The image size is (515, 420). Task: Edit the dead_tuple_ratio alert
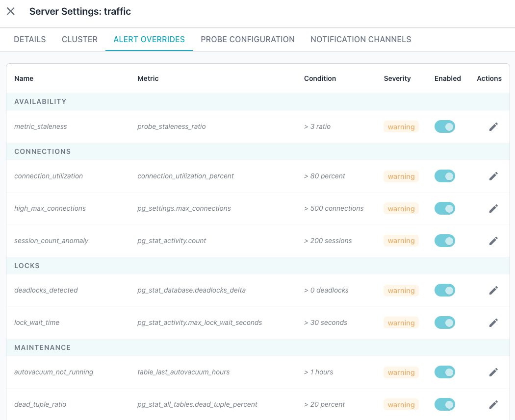click(x=493, y=405)
